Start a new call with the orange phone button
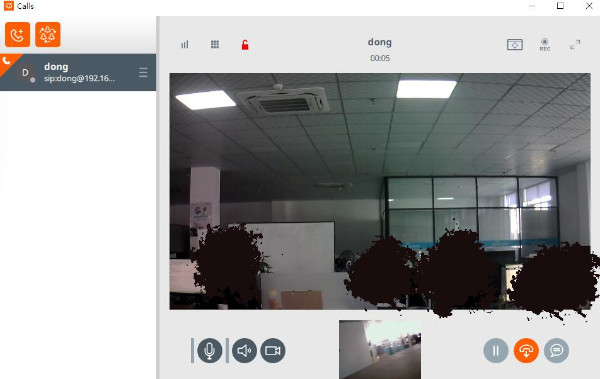 [17, 34]
